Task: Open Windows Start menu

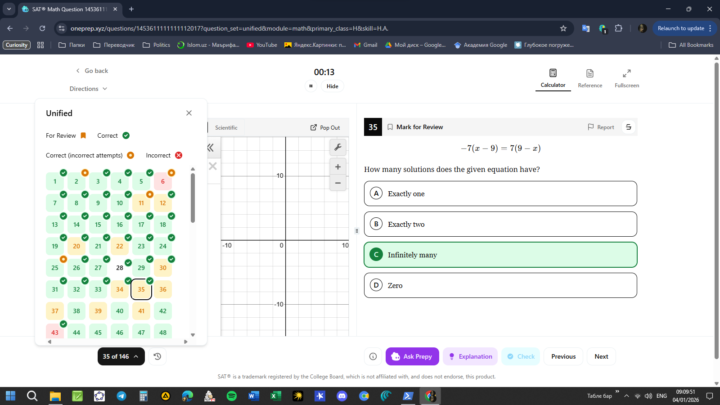Action: 10,396
